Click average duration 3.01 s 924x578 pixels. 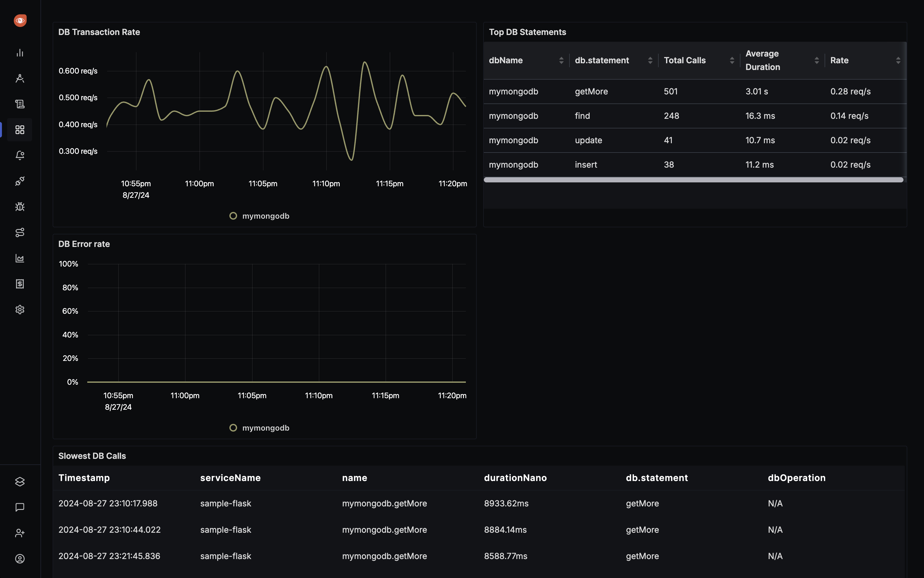click(757, 92)
